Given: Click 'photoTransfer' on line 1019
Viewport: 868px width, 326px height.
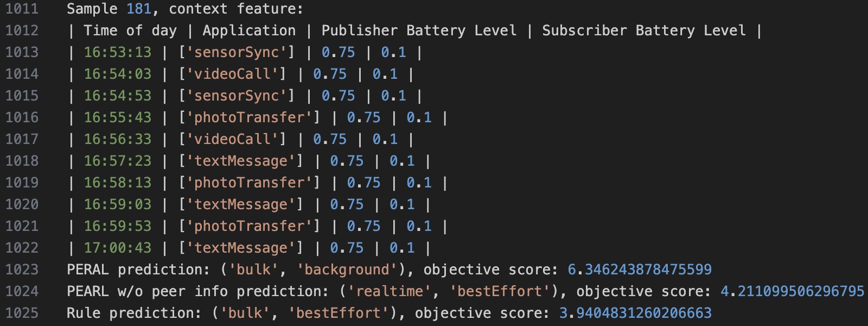Looking at the screenshot, I should click(x=249, y=183).
